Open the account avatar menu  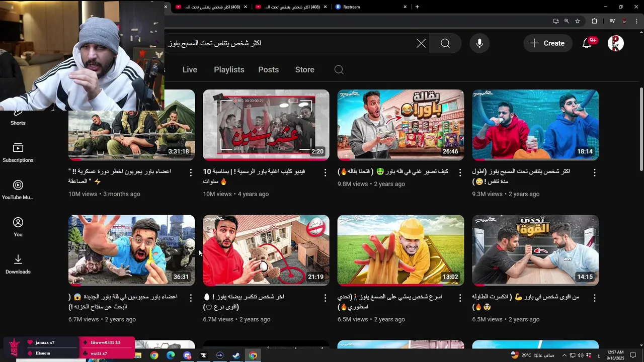616,43
